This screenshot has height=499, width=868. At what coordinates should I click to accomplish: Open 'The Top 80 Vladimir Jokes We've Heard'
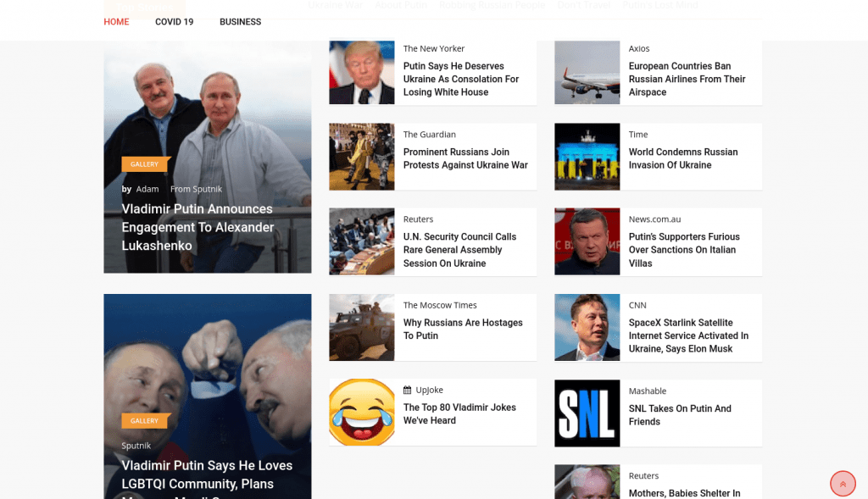pyautogui.click(x=459, y=413)
